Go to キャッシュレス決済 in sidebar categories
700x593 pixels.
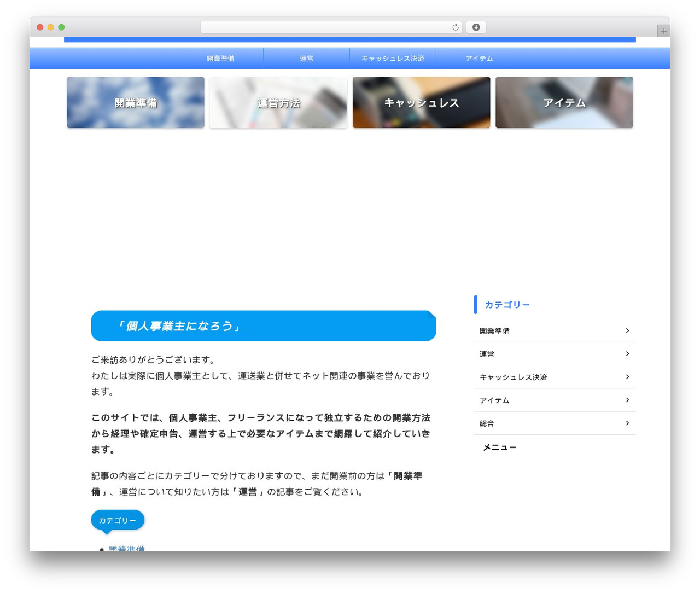(555, 377)
